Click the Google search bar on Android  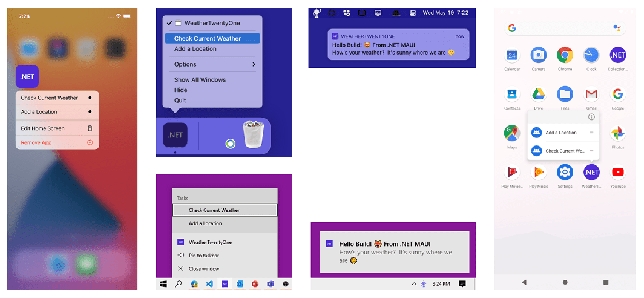coord(565,28)
